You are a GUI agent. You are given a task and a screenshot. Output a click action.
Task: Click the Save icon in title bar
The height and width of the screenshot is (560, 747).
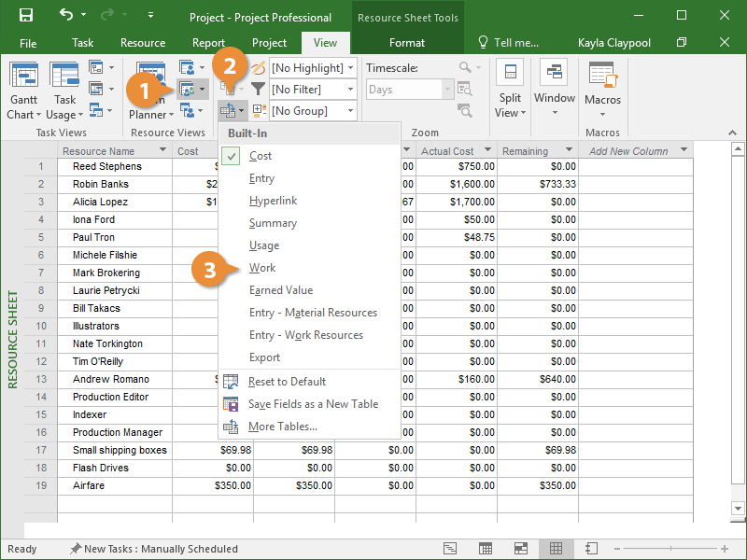pos(26,16)
